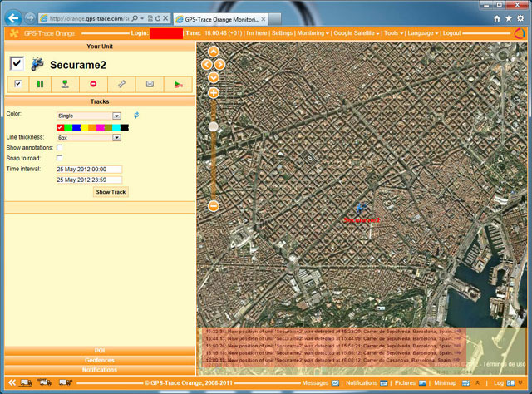
Task: Open Log in bottom bar
Action: click(505, 383)
